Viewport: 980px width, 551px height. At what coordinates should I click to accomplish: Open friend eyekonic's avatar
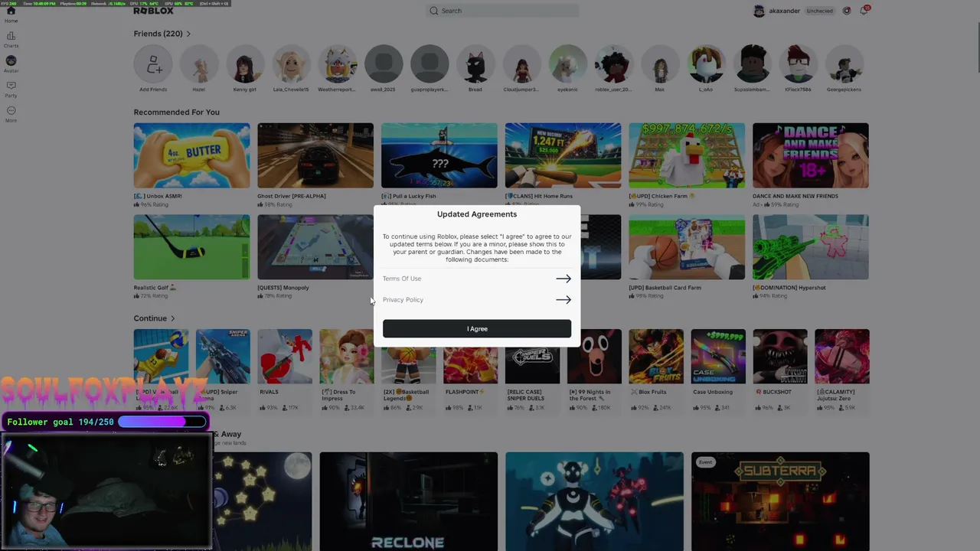pyautogui.click(x=568, y=64)
